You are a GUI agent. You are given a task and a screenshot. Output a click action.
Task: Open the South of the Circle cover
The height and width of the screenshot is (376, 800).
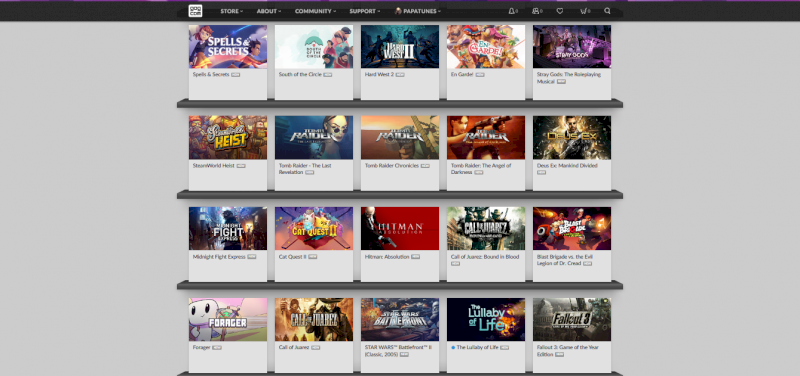click(x=314, y=46)
